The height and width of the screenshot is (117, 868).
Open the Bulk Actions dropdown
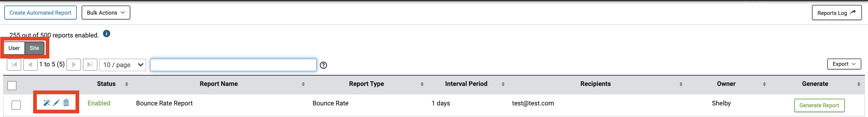[106, 12]
